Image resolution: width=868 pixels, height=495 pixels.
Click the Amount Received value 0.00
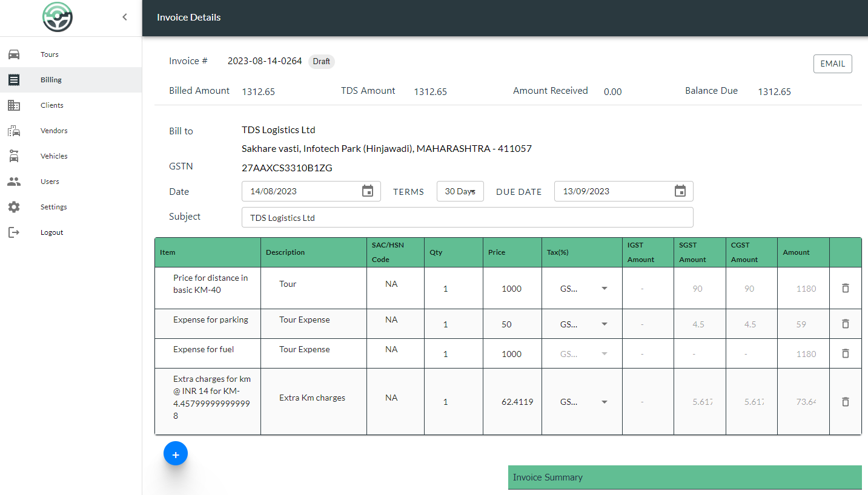click(x=613, y=92)
